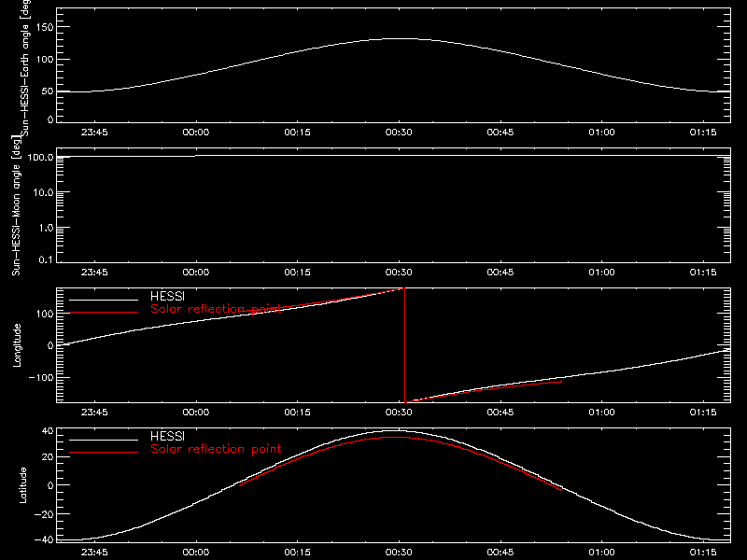Image resolution: width=747 pixels, height=560 pixels.
Task: Click white HESSI legend line in Latitude plot
Action: pyautogui.click(x=104, y=440)
